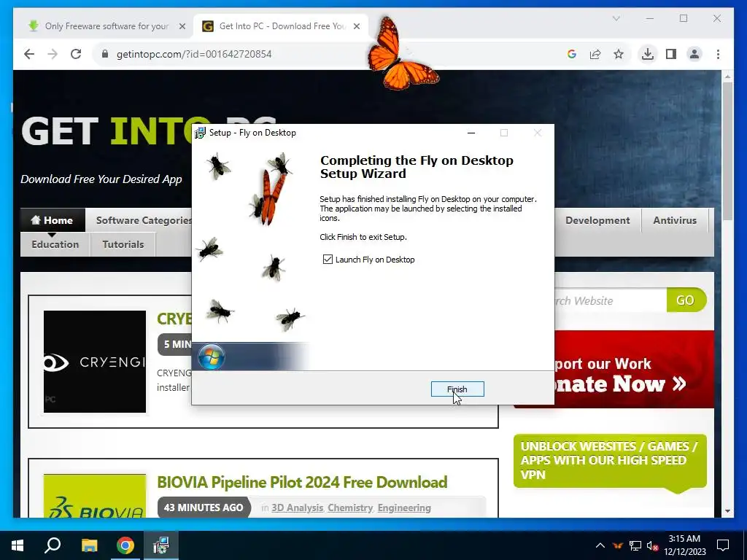Open Development menu item
The image size is (747, 560).
point(597,220)
